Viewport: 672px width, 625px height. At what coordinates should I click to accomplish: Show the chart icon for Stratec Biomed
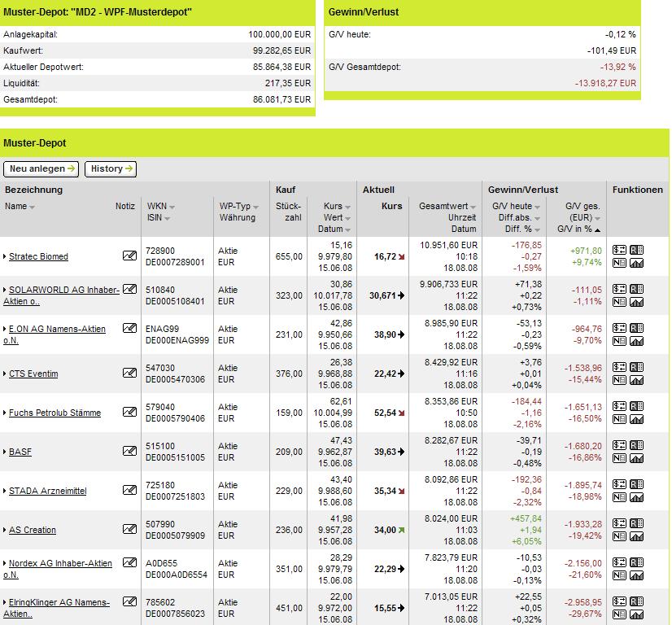(636, 263)
